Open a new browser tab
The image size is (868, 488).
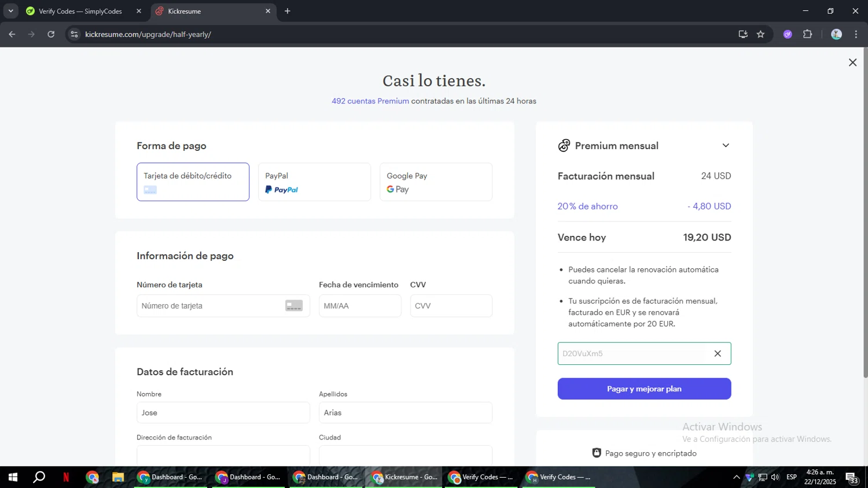288,11
